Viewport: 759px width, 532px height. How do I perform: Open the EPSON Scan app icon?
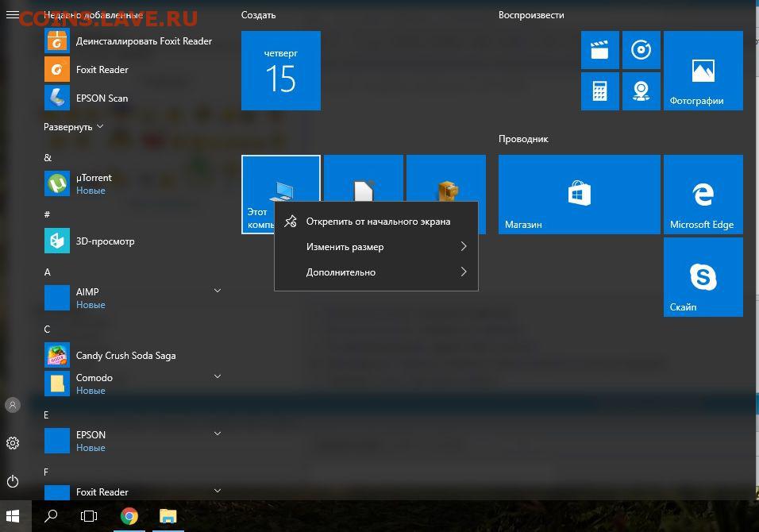coord(57,98)
